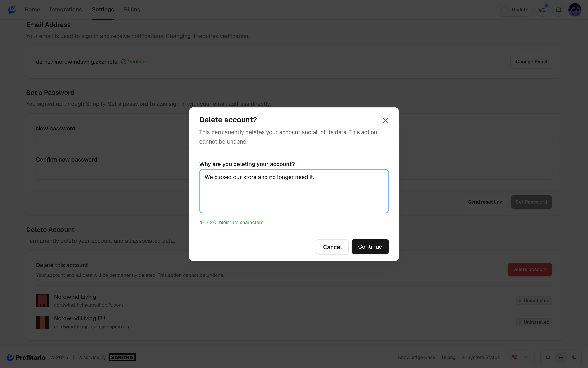The width and height of the screenshot is (588, 368).
Task: Select the system theme monitor icon
Action: click(548, 357)
